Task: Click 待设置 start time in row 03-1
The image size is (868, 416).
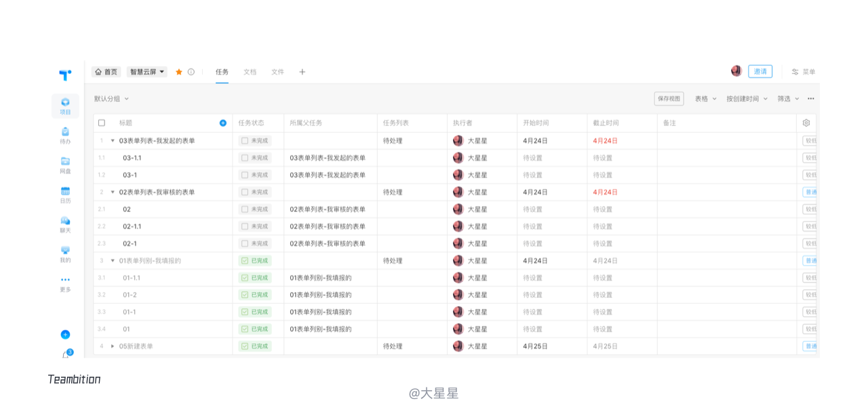Action: (533, 175)
